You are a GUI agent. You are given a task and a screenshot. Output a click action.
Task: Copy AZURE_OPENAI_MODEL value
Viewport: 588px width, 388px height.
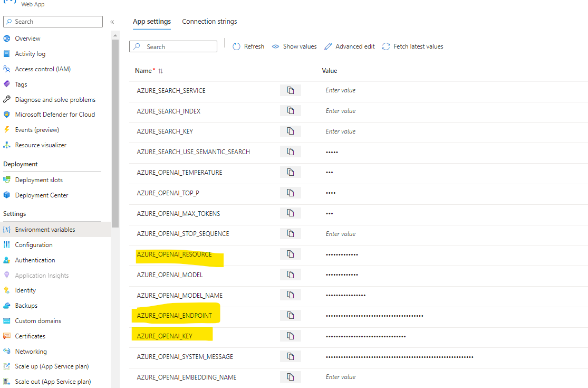[x=290, y=275]
